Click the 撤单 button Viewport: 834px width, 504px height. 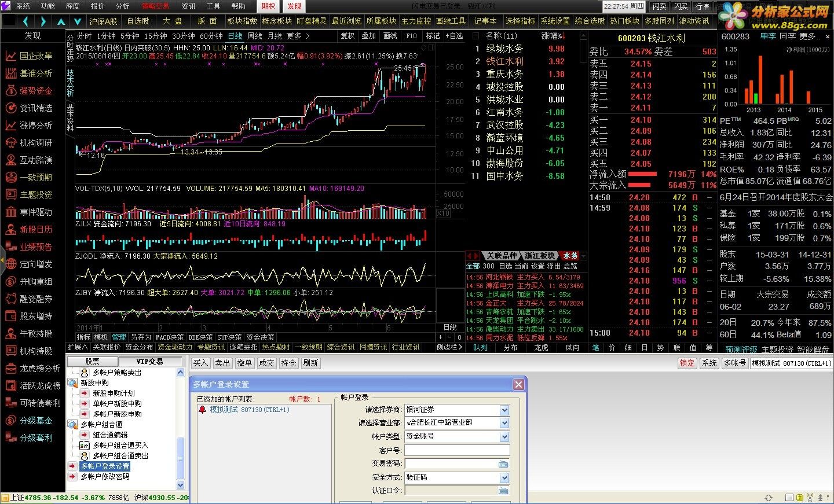244,363
